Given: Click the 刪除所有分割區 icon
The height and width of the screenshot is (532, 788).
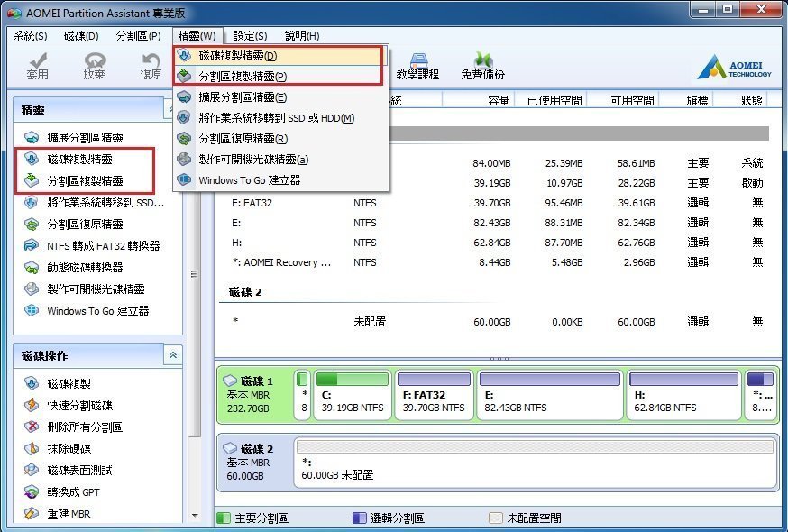Looking at the screenshot, I should pos(32,427).
